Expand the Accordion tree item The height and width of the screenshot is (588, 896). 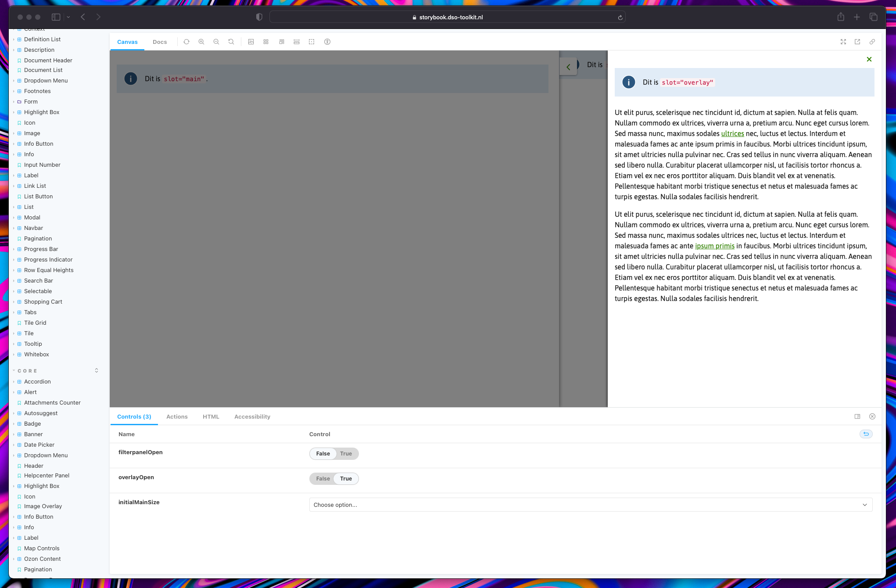37,382
